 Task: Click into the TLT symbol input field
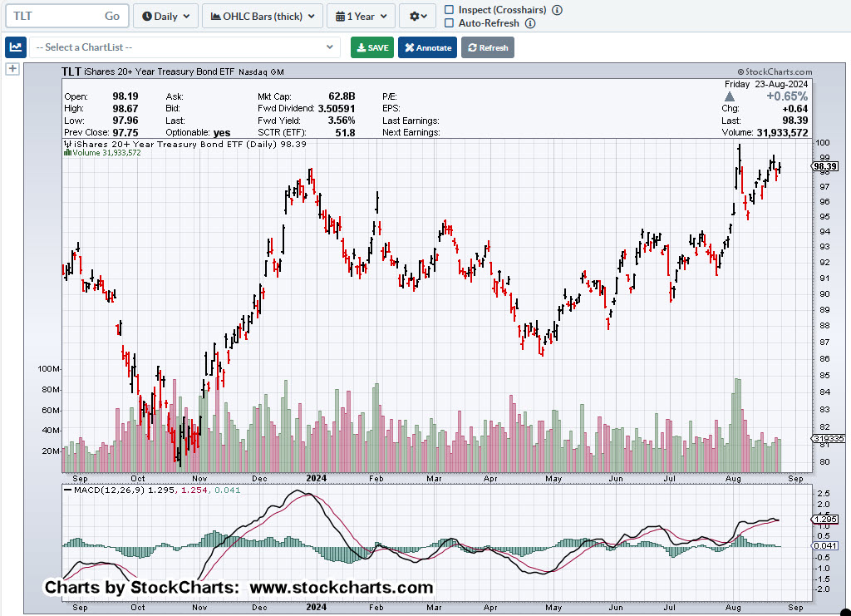click(x=54, y=16)
